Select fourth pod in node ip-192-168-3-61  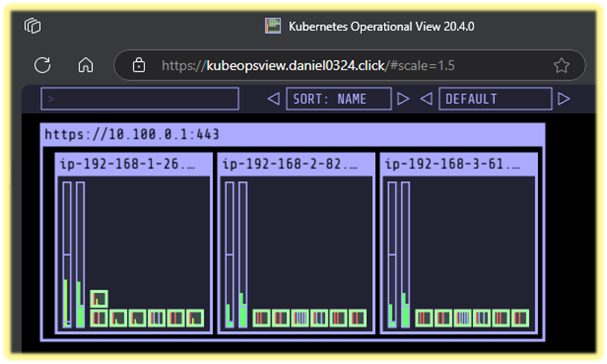482,319
